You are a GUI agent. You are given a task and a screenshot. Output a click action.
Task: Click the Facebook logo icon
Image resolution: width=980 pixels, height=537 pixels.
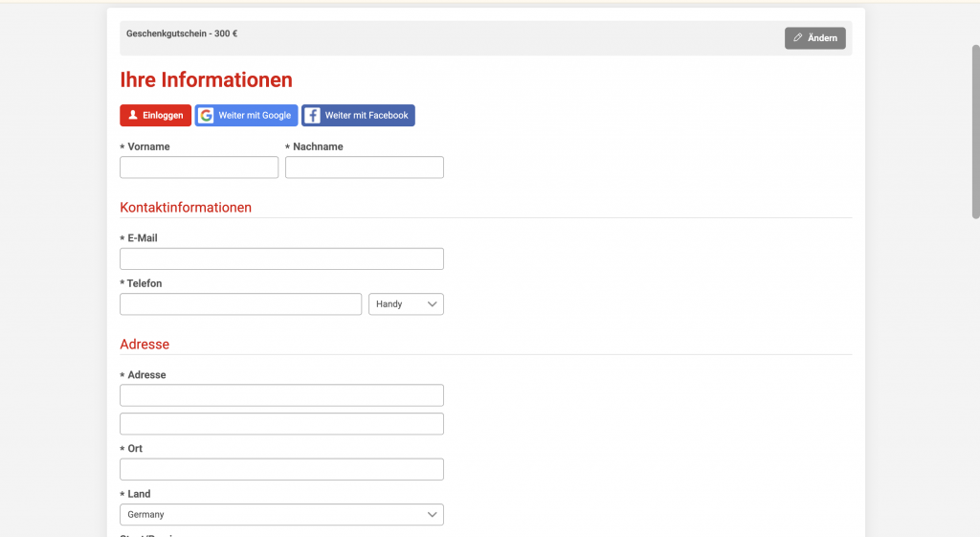pos(312,116)
